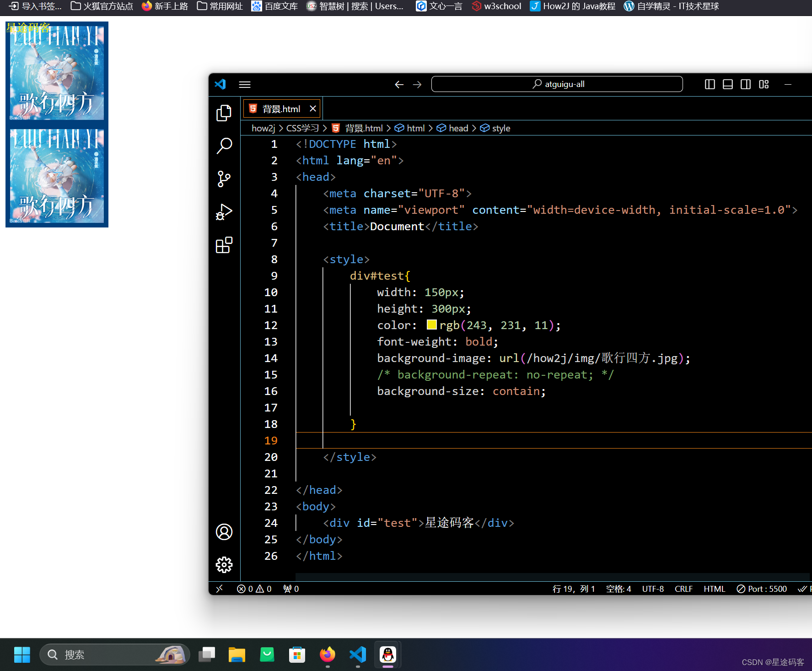Change end of line sequence CRLF

(683, 589)
